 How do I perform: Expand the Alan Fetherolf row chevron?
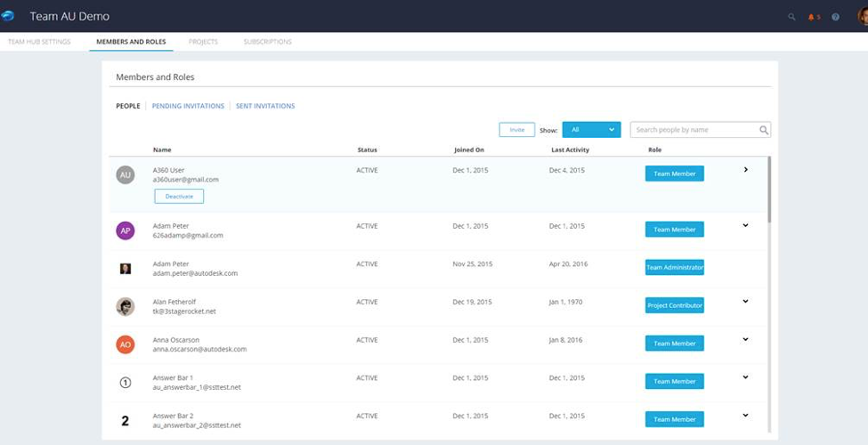[x=746, y=302]
